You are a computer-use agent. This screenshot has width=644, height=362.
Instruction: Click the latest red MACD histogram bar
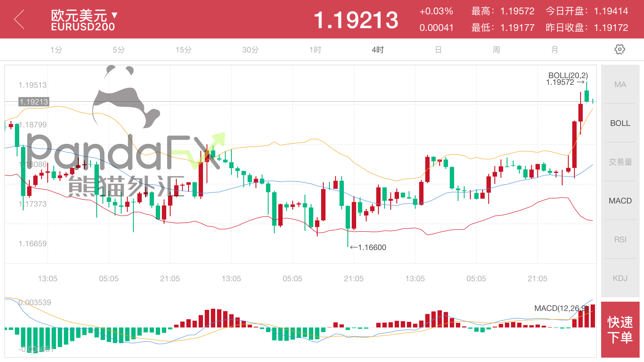pyautogui.click(x=593, y=316)
